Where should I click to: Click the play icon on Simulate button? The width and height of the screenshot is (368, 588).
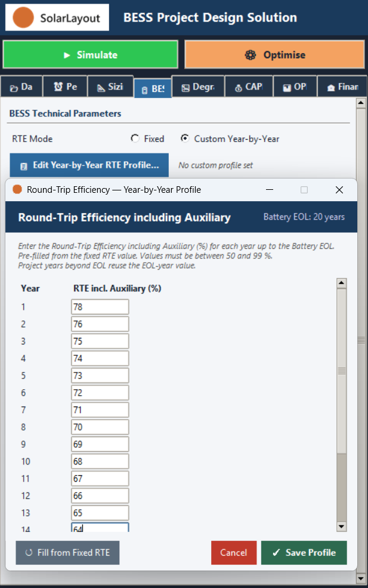67,55
